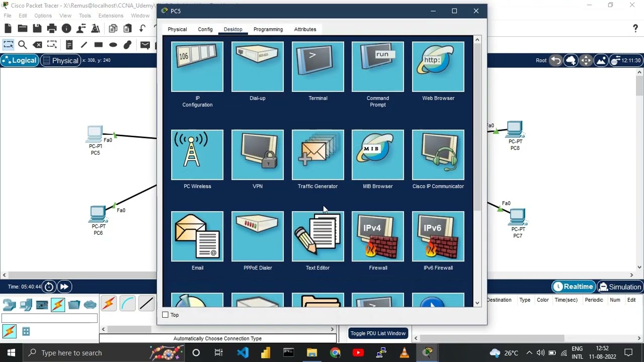Select the Desktop tab in PC5
Screen dimensions: 644x362
tap(233, 29)
